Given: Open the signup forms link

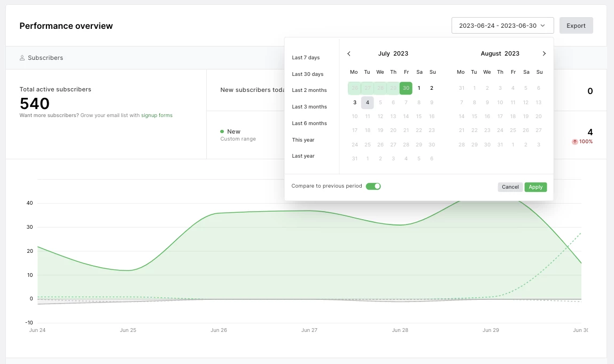Looking at the screenshot, I should 157,115.
